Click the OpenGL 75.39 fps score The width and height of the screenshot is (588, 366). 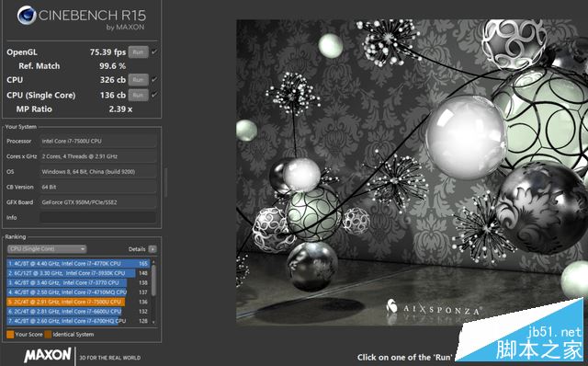tap(107, 52)
